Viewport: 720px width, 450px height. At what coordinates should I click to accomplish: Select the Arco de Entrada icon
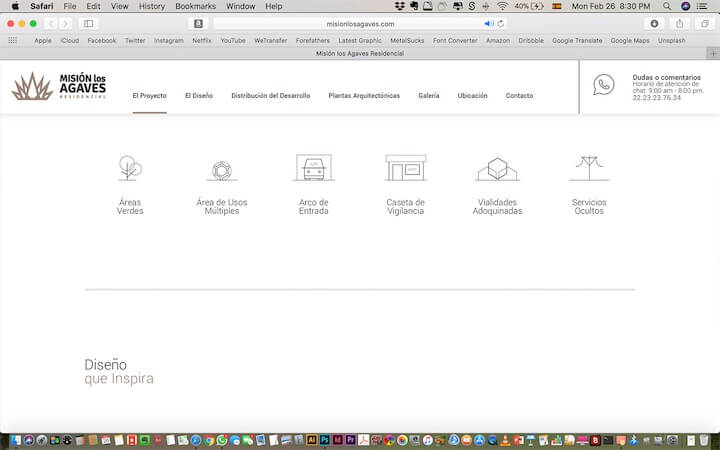pyautogui.click(x=314, y=167)
